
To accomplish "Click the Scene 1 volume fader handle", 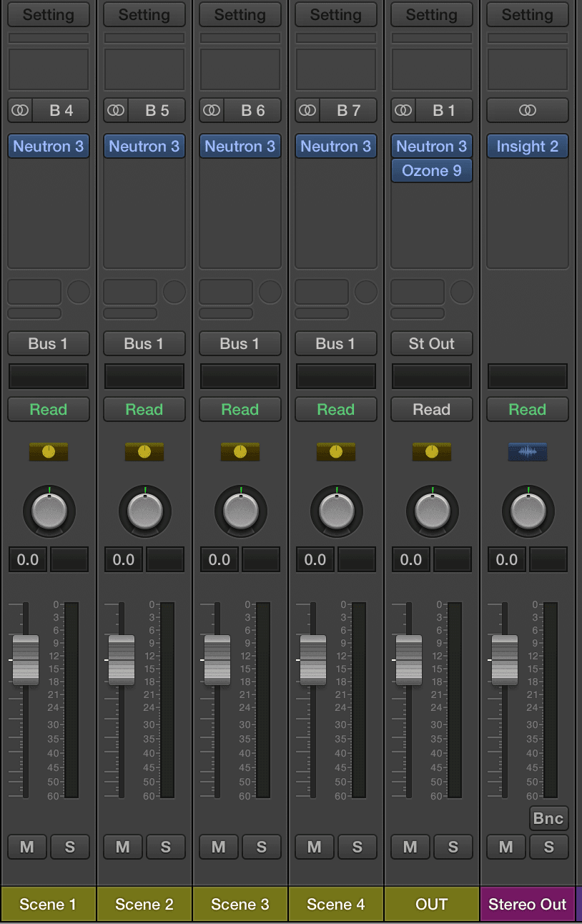I will coord(26,660).
